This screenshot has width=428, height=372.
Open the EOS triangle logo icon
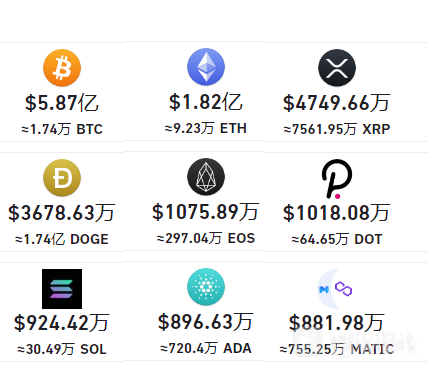point(206,177)
